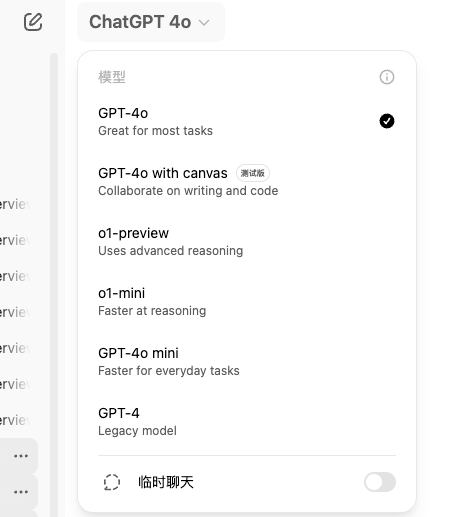Toggle the 临时聊天 temporary chat switch

[380, 482]
